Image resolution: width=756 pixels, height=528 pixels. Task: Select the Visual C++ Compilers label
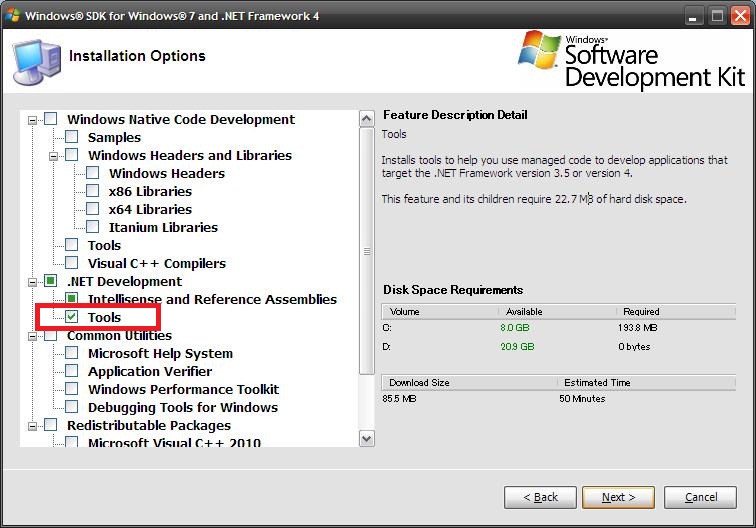(x=157, y=263)
